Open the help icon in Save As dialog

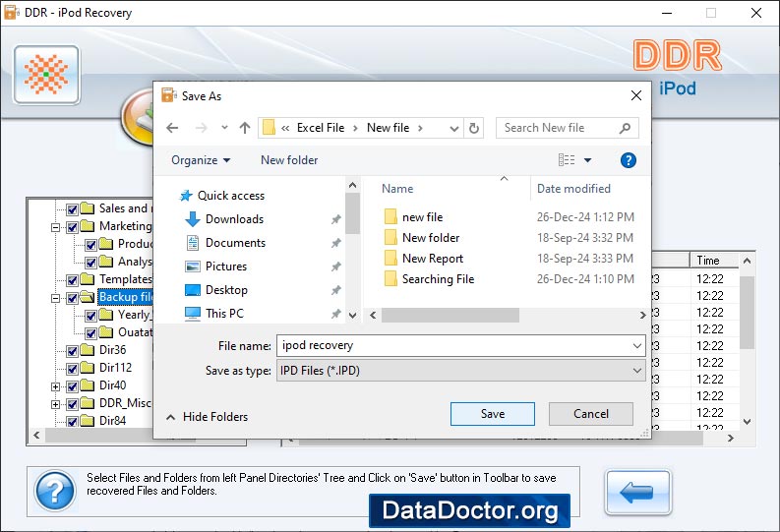tap(628, 160)
